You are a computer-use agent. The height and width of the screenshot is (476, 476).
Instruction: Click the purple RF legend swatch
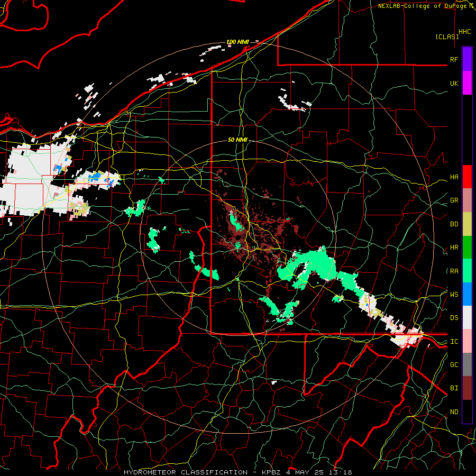pyautogui.click(x=467, y=59)
